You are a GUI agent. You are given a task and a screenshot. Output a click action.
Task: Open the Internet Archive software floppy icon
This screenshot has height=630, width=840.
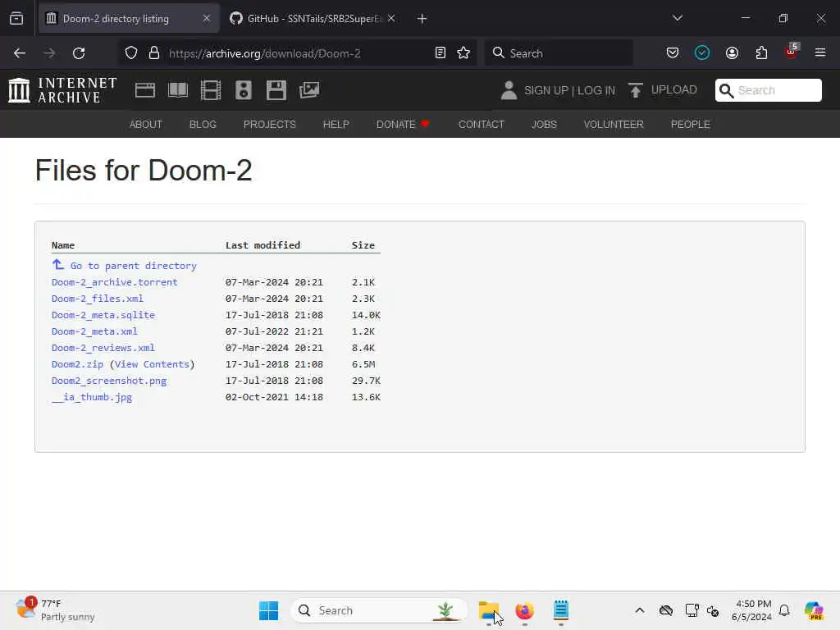click(276, 90)
